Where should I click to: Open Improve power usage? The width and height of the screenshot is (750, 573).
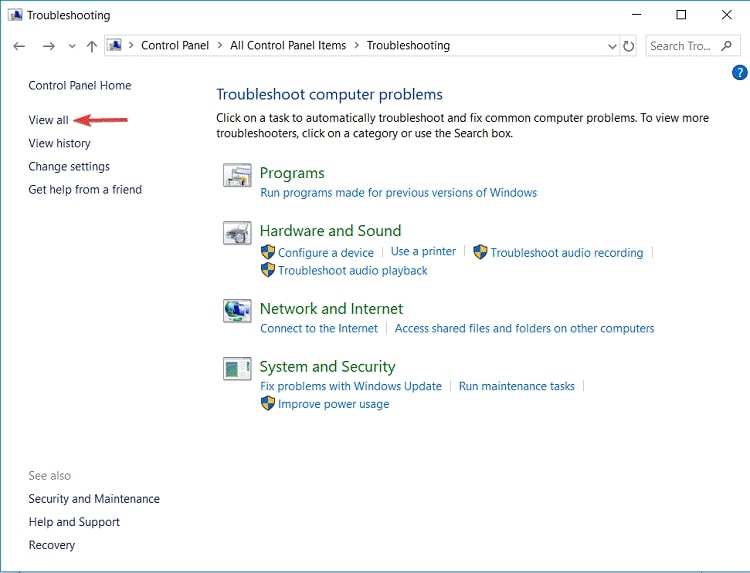[x=334, y=404]
